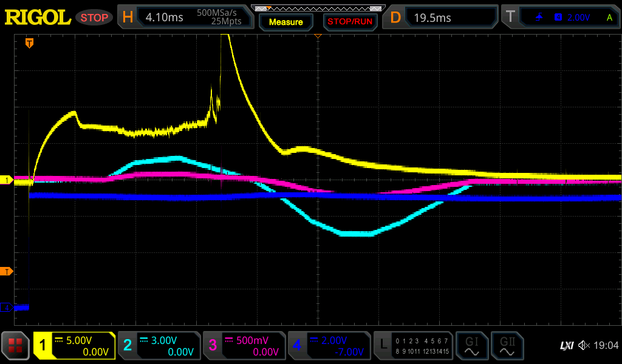Toggle channel 3 with 500mV scale
The width and height of the screenshot is (622, 364).
244,346
